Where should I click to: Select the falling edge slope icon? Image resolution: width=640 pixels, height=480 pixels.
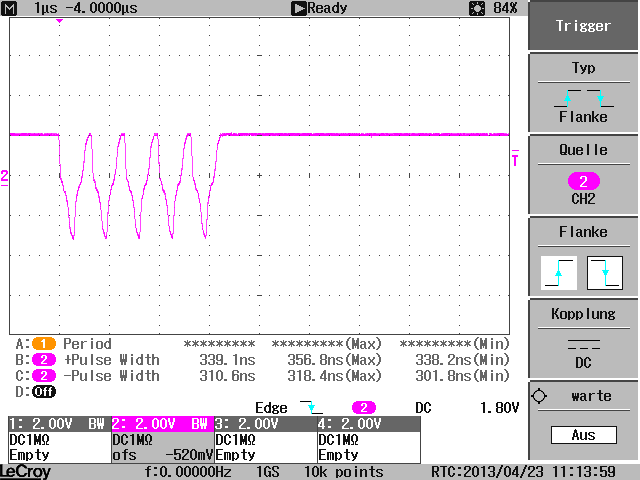click(x=604, y=273)
